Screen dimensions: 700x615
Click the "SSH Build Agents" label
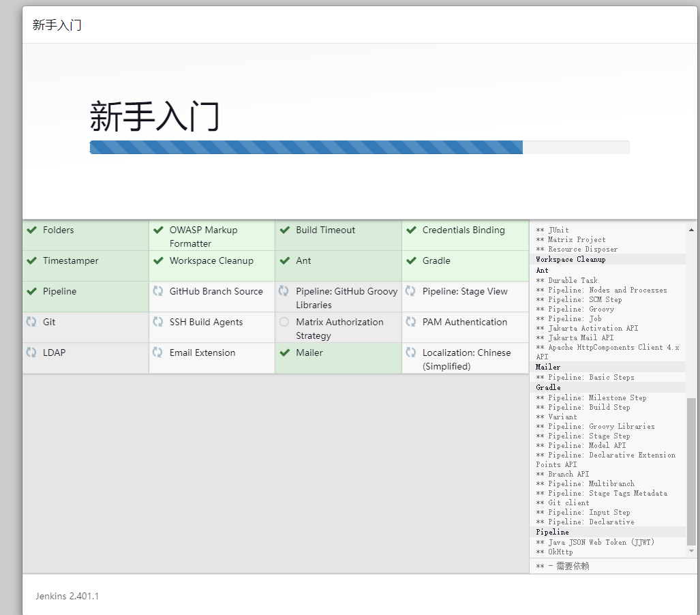pyautogui.click(x=206, y=322)
